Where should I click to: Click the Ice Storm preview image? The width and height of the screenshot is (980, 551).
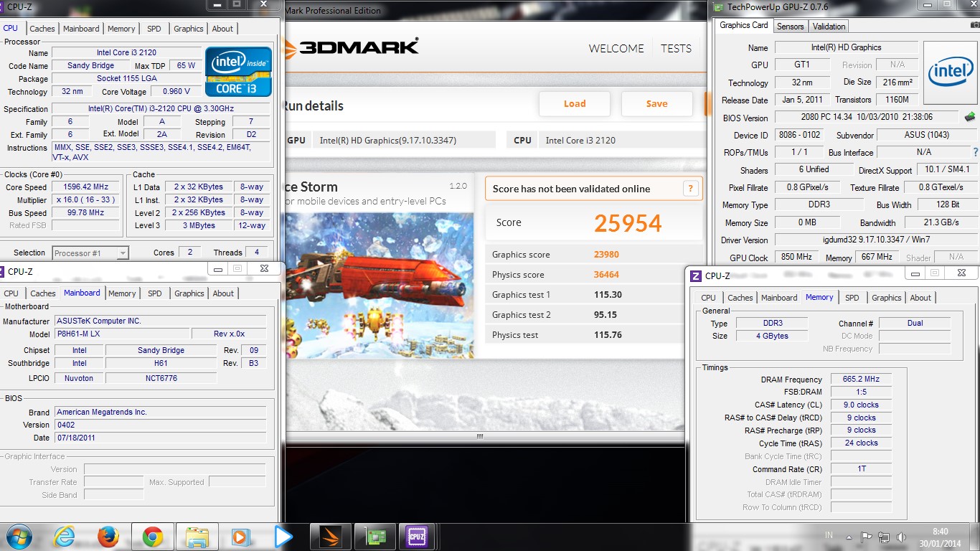point(380,286)
